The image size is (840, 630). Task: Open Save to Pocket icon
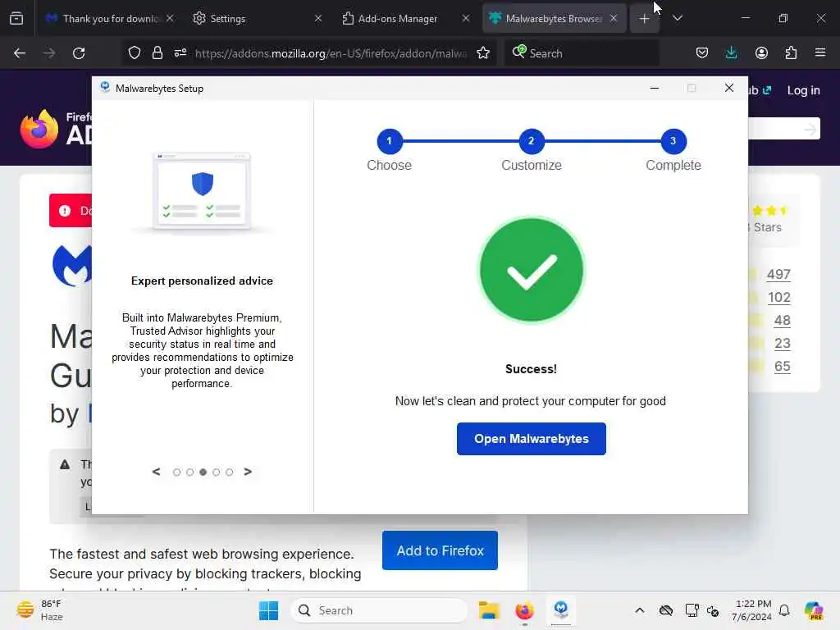pos(702,52)
